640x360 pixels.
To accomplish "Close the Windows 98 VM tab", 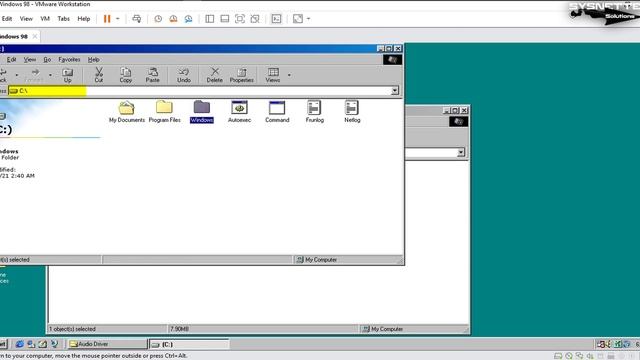I will pos(35,36).
